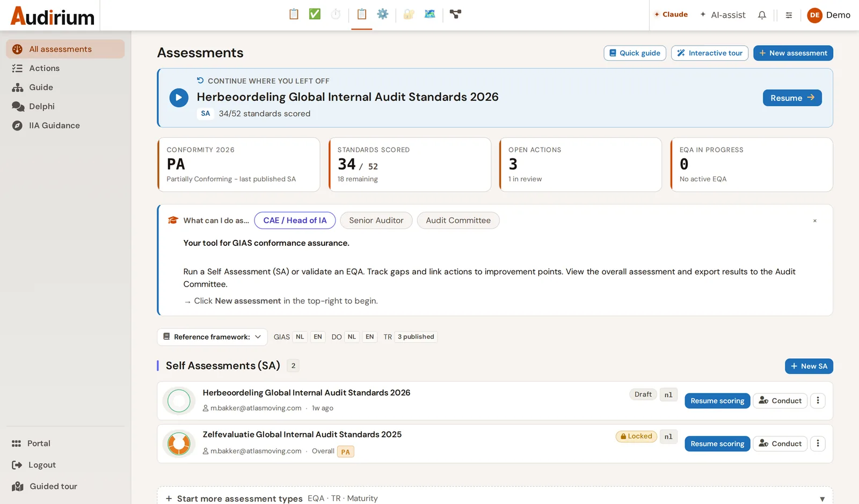The height and width of the screenshot is (504, 859).
Task: Open the Open Actions card
Action: click(580, 165)
